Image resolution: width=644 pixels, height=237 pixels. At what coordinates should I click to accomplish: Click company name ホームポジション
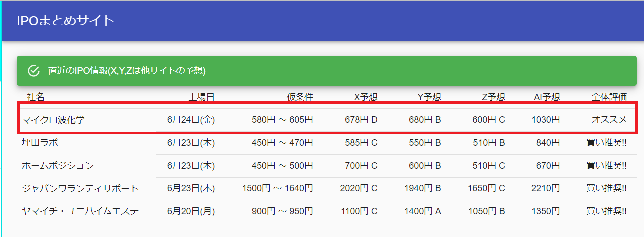(x=58, y=166)
